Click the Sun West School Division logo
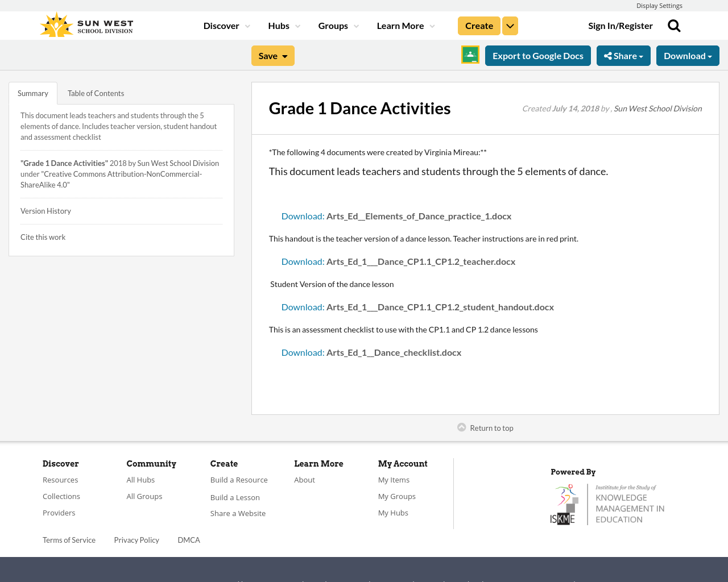This screenshot has width=728, height=582. pyautogui.click(x=85, y=24)
